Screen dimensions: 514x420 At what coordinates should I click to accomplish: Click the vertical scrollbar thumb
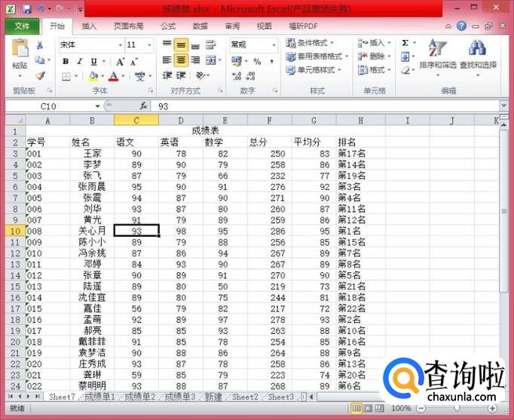503,211
